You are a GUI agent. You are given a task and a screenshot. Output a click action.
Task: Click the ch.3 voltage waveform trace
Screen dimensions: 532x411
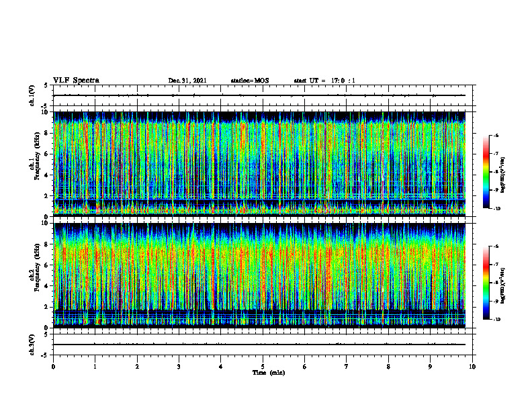pos(259,345)
